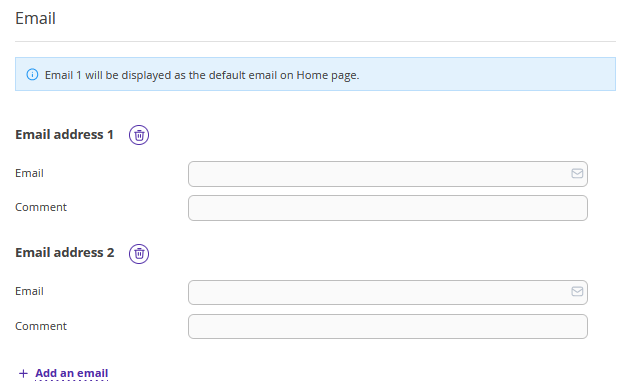Viewport: 630px width, 390px height.
Task: Click the Email label under Email address 1
Action: pyautogui.click(x=29, y=173)
